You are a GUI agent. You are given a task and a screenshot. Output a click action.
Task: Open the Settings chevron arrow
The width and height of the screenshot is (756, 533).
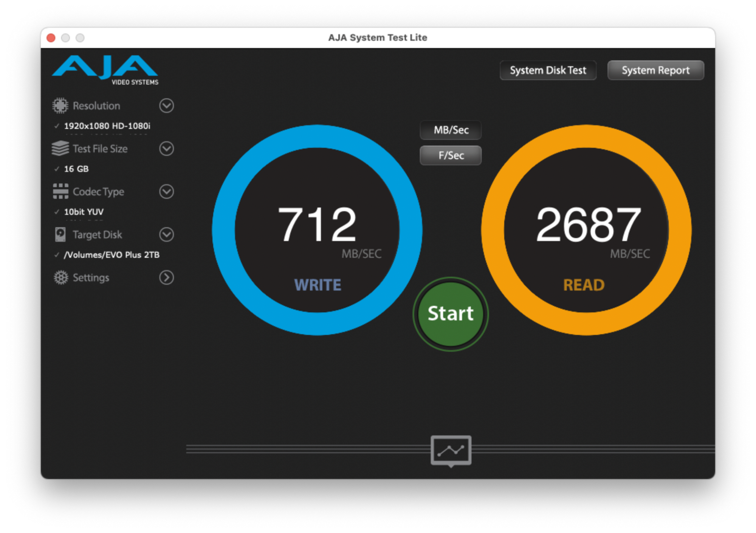(x=166, y=277)
